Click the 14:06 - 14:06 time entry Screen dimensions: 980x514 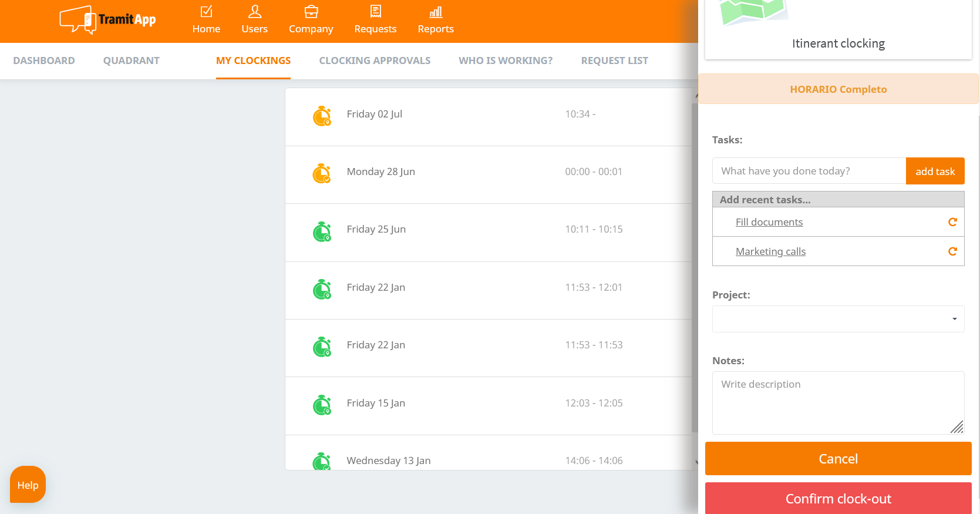594,461
